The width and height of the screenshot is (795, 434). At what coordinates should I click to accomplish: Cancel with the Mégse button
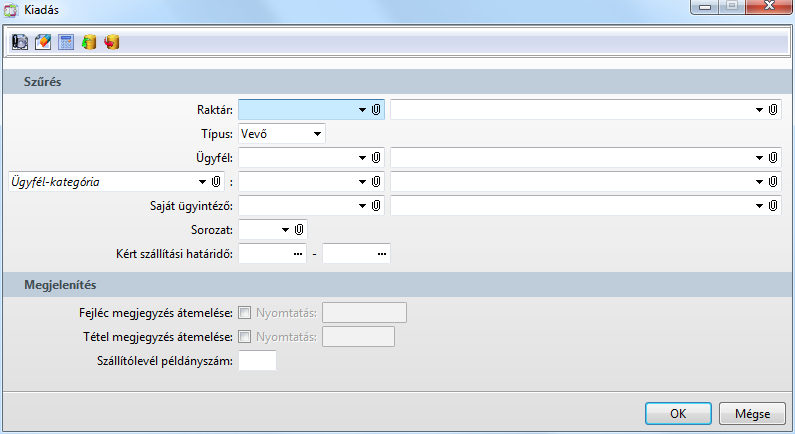pos(752,414)
